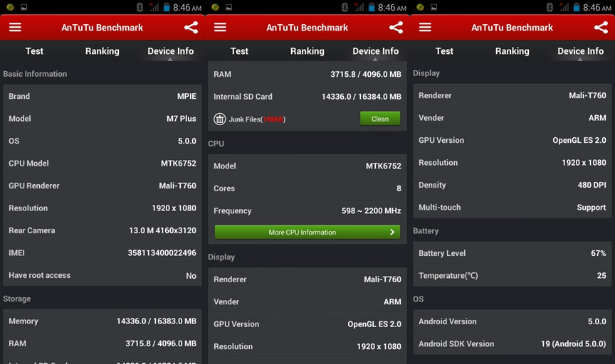This screenshot has height=364, width=615.
Task: Switch to Test tab in left screen
Action: click(x=34, y=51)
